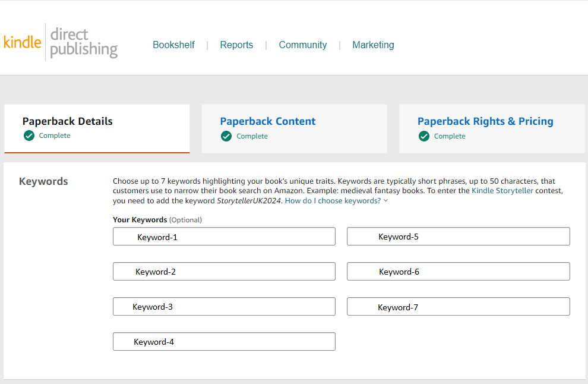
Task: Select the Keyword-4 input field
Action: [x=224, y=341]
